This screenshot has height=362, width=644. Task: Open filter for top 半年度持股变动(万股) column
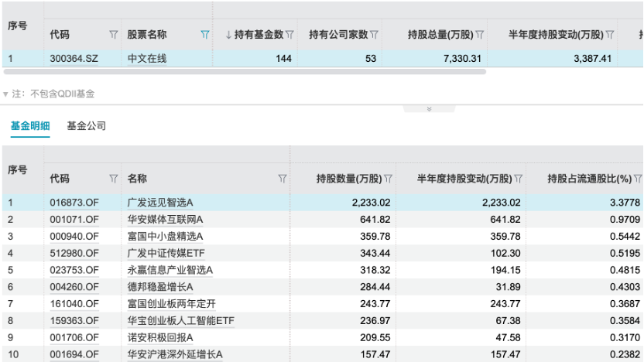pos(609,35)
